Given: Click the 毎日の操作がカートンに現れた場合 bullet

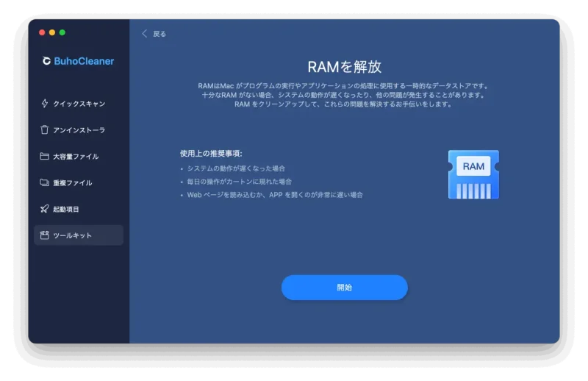Looking at the screenshot, I should 240,182.
